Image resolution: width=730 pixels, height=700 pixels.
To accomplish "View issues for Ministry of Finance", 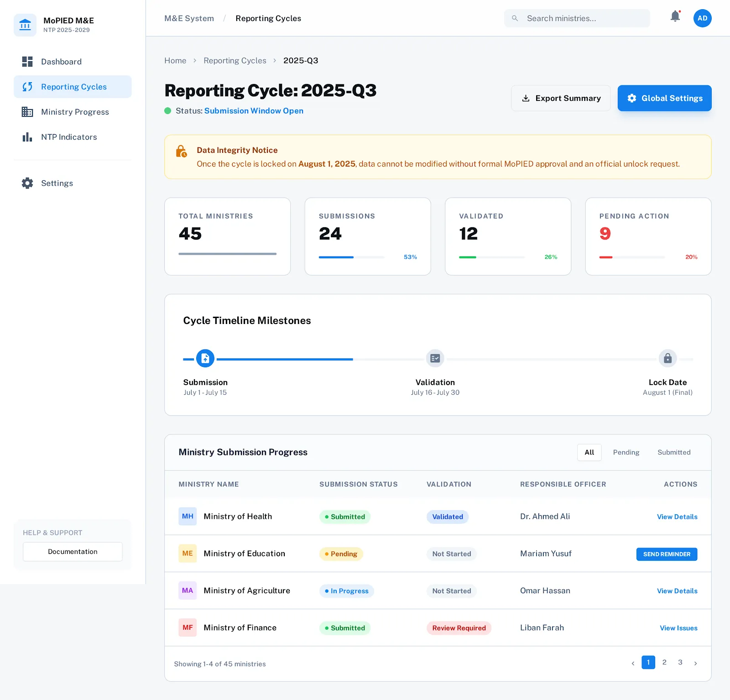I will click(x=678, y=628).
